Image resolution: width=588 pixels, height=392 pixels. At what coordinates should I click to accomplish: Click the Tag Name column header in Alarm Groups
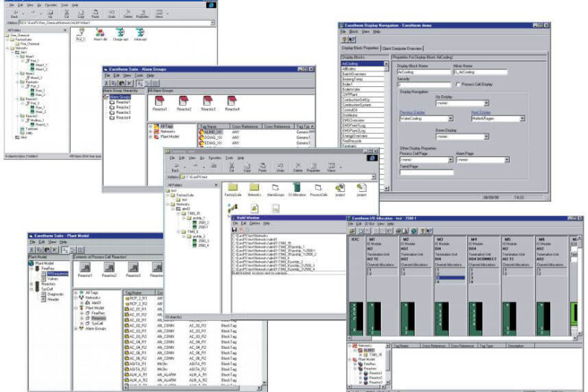click(208, 126)
